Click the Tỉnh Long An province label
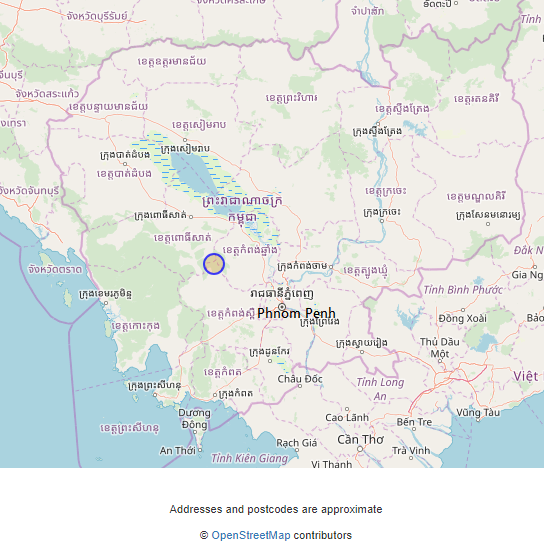The image size is (544, 542). click(x=380, y=389)
